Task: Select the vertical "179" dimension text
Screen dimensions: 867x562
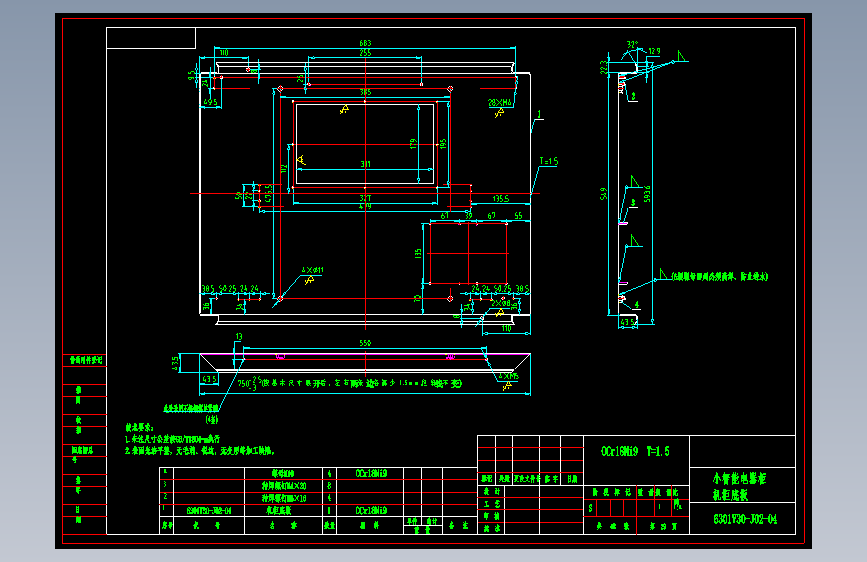Action: [x=413, y=144]
